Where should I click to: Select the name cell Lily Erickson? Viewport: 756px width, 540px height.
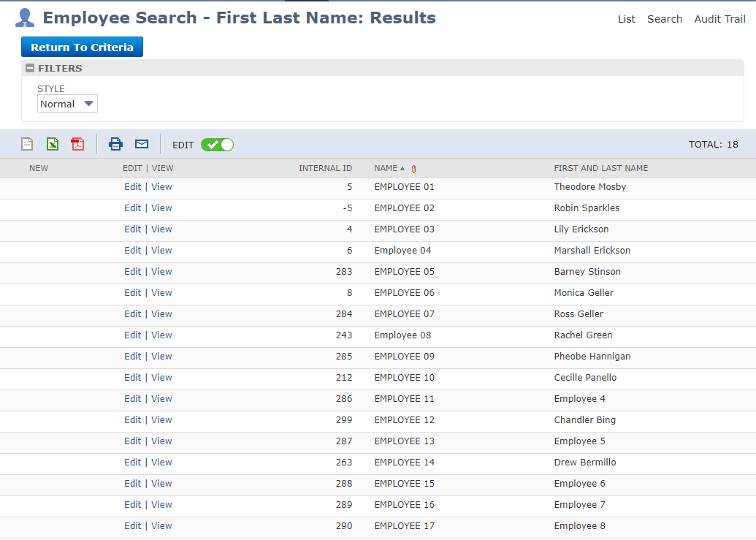point(581,229)
